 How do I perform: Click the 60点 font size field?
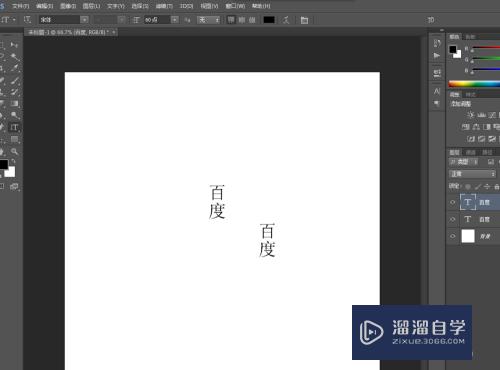(157, 20)
